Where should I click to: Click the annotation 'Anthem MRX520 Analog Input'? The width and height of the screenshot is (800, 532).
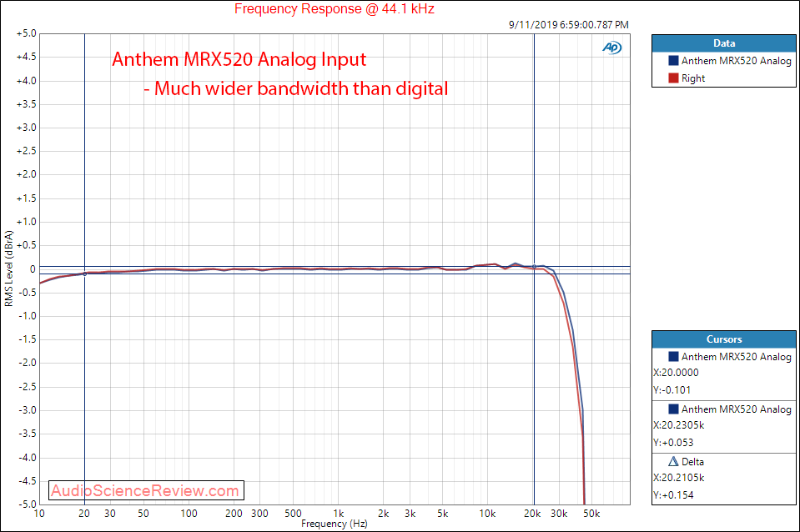pos(239,60)
